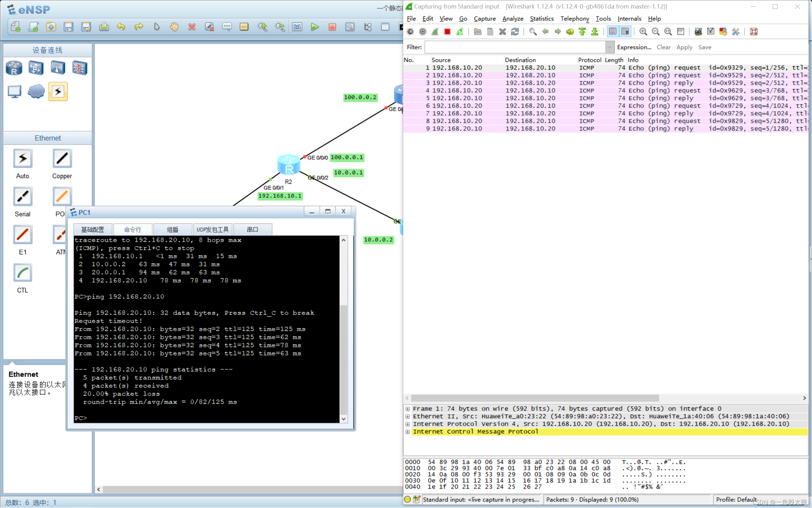
Task: Click Clear next to the filter
Action: (x=663, y=47)
